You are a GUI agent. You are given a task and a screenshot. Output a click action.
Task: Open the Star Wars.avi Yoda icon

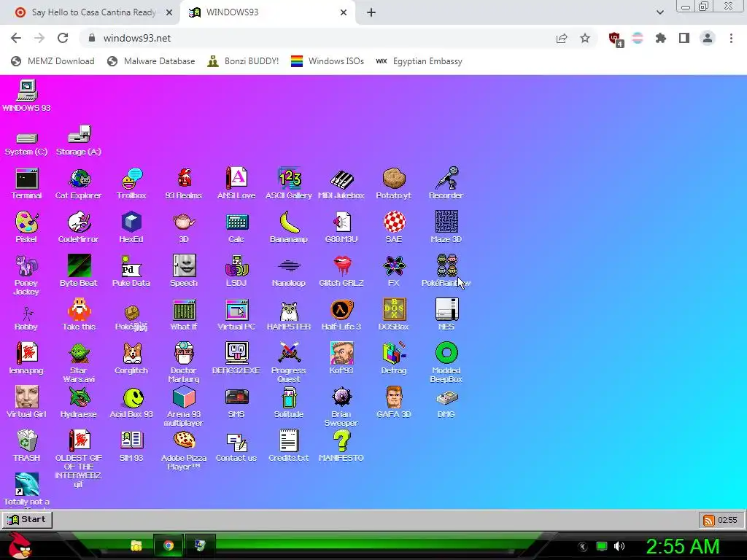pyautogui.click(x=79, y=362)
